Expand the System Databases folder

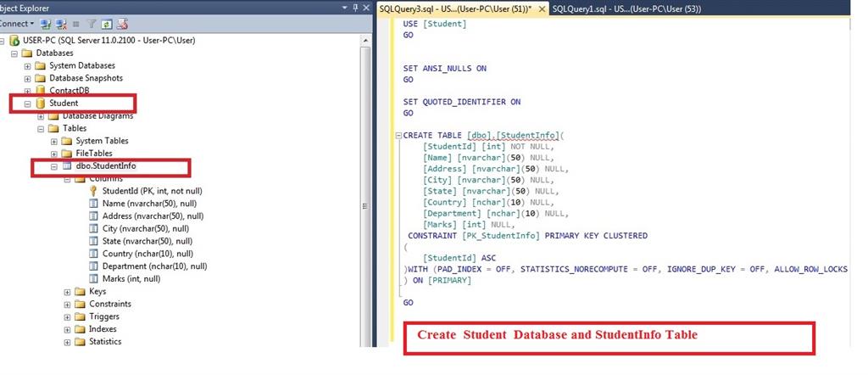click(x=27, y=66)
